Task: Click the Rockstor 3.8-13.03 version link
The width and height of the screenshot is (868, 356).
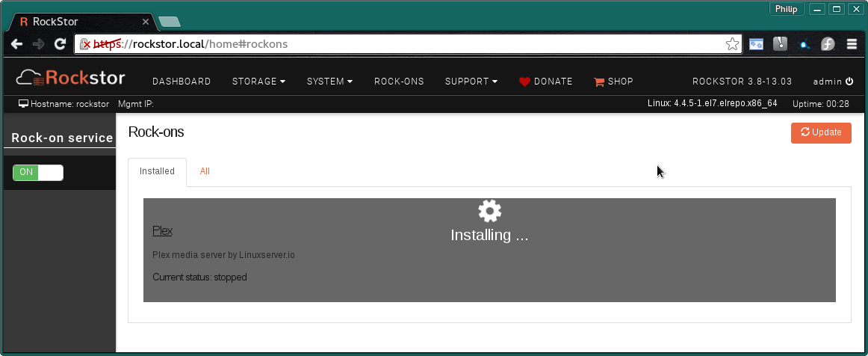Action: (x=743, y=82)
